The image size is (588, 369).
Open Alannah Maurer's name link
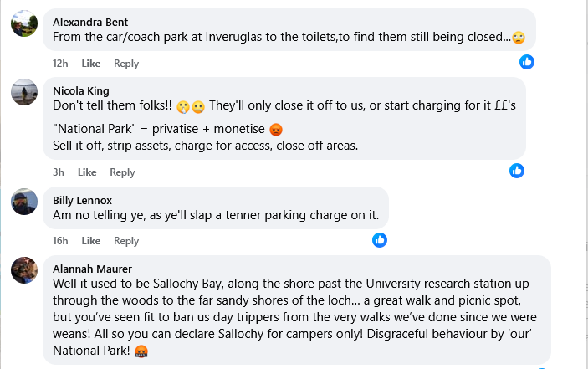click(92, 269)
